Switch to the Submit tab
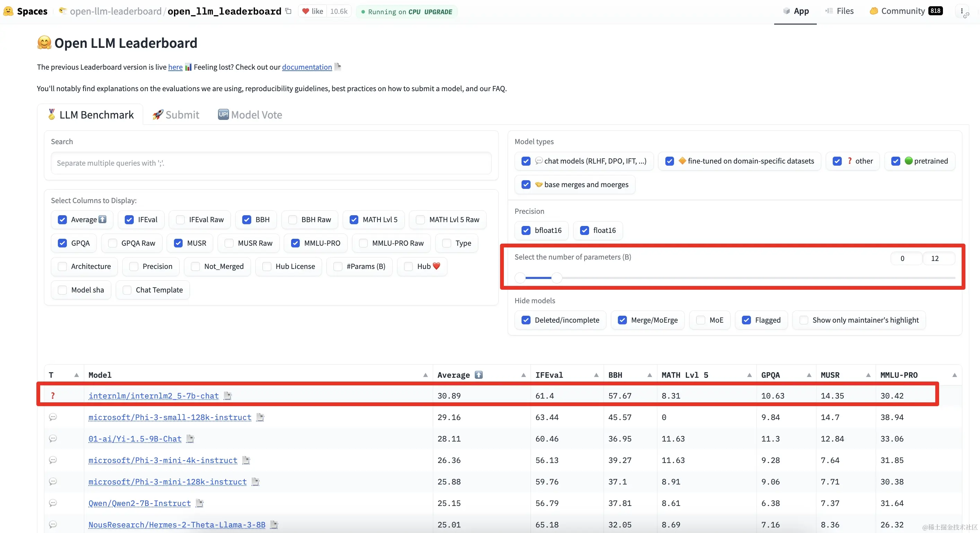The width and height of the screenshot is (980, 533). (176, 114)
